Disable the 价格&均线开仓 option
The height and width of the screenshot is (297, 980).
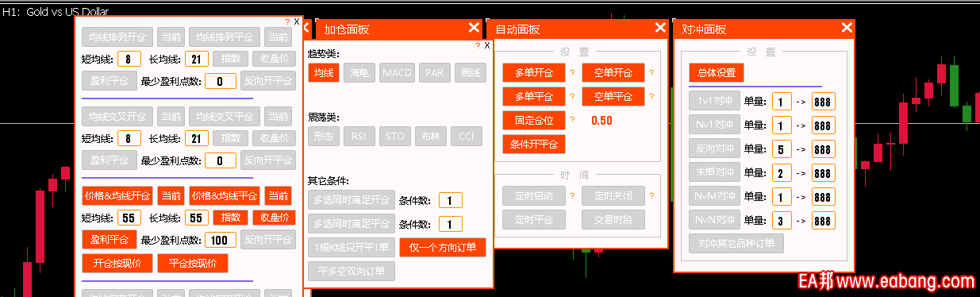click(117, 195)
